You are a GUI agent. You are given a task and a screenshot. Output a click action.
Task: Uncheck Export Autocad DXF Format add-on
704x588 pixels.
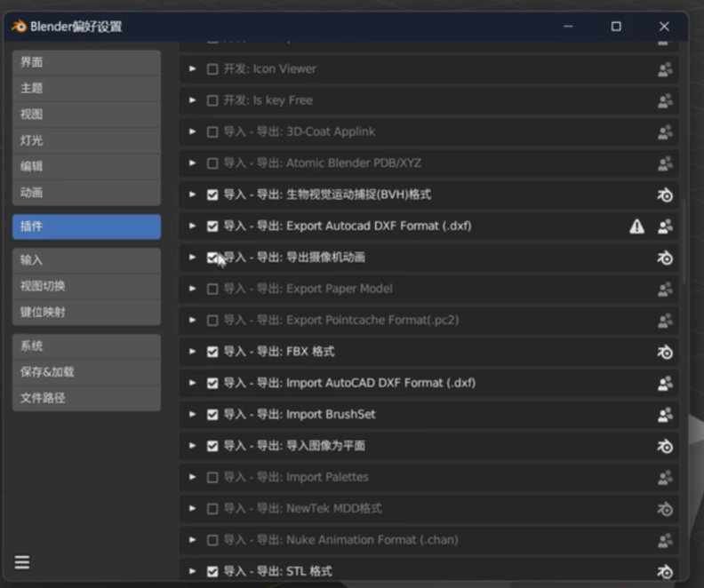click(212, 226)
